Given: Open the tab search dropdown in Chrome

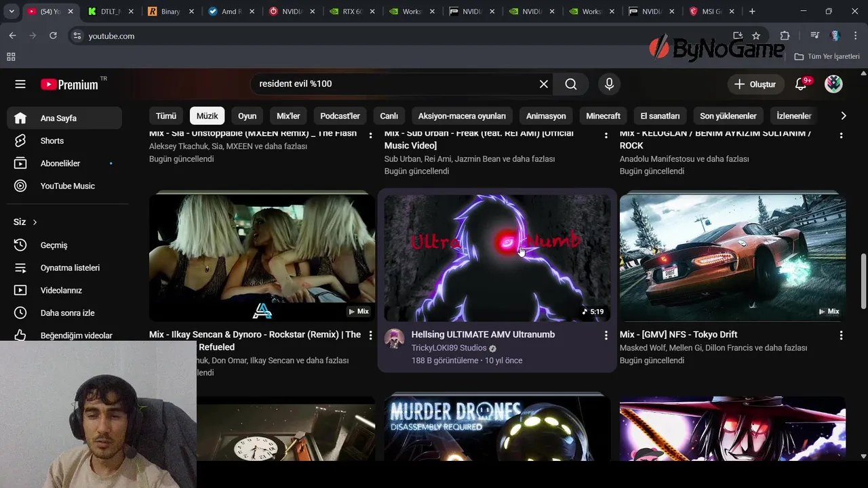Looking at the screenshot, I should tap(12, 12).
